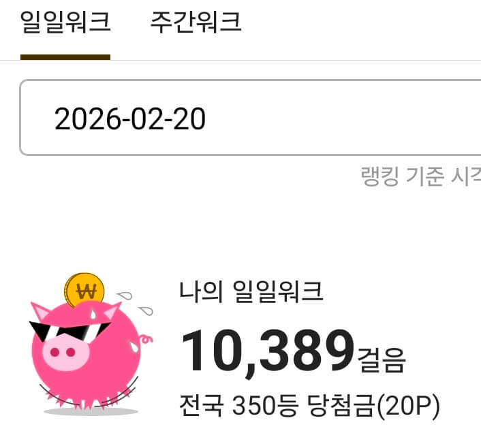This screenshot has height=448, width=481.
Task: Tap the pig's left ear
Action: coord(40,311)
